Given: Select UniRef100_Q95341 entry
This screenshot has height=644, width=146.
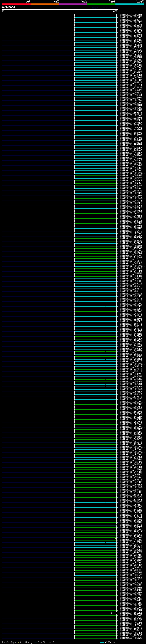Looking at the screenshot, I should pyautogui.click(x=131, y=341).
